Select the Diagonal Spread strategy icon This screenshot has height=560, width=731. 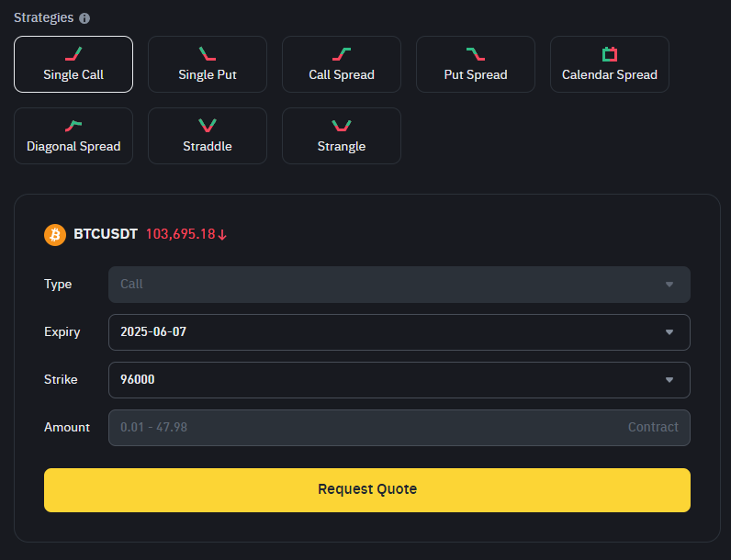pos(73,126)
